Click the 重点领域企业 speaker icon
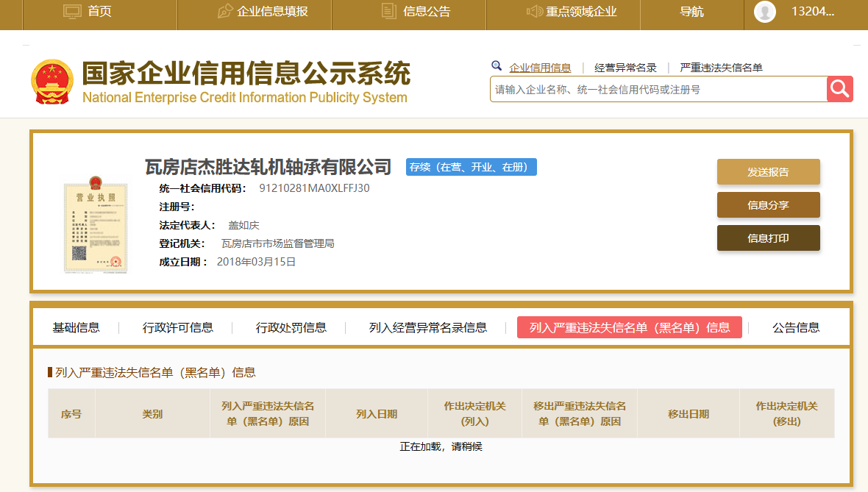The width and height of the screenshot is (868, 492). 535,12
